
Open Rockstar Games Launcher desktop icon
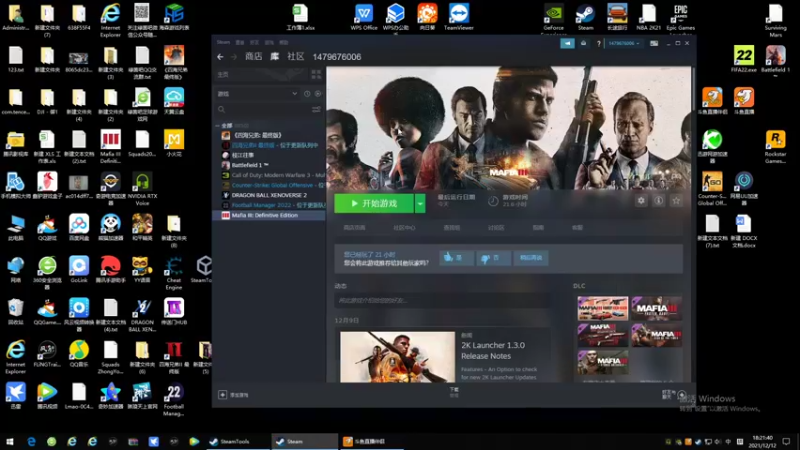(775, 147)
